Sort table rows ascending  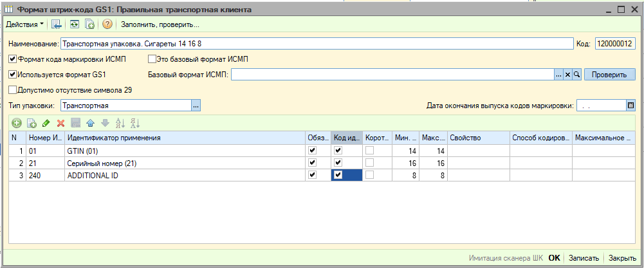click(x=120, y=123)
